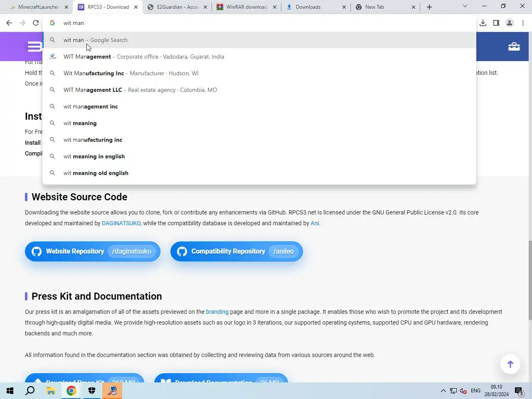The width and height of the screenshot is (532, 399).
Task: Click the address bar text 'wit man'
Action: pyautogui.click(x=74, y=23)
